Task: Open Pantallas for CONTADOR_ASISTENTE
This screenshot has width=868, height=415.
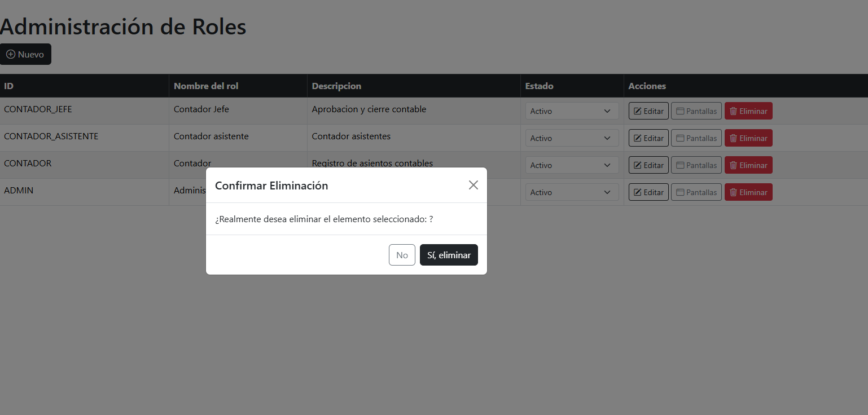Action: click(x=696, y=138)
